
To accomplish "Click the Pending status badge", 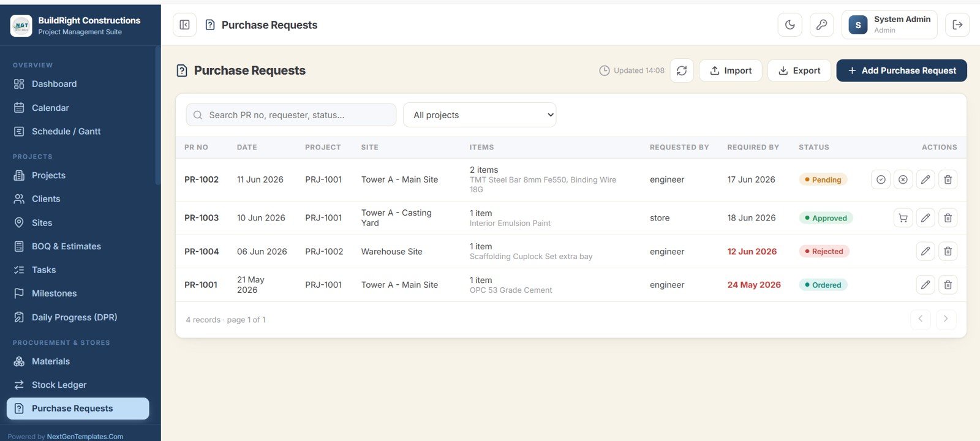I will 823,179.
